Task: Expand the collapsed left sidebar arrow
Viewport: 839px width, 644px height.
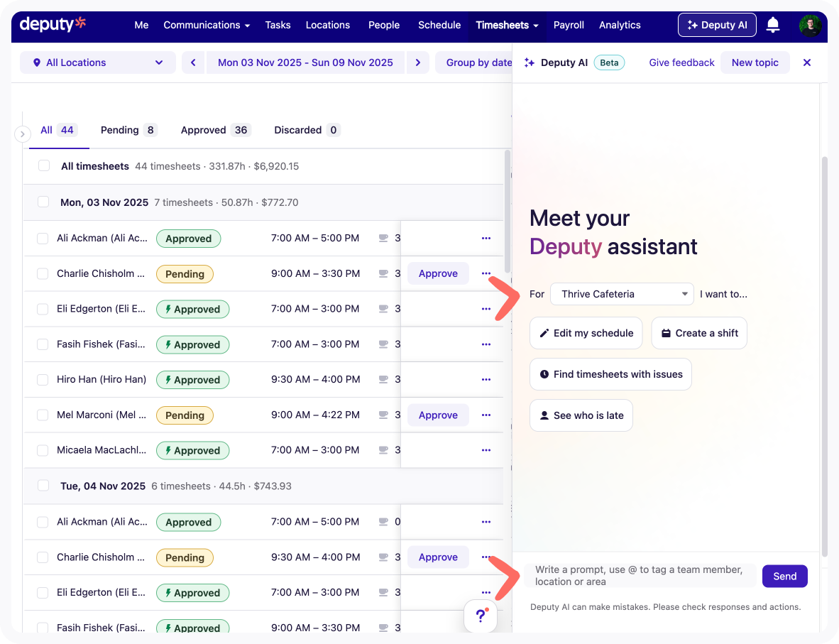Action: (x=23, y=133)
